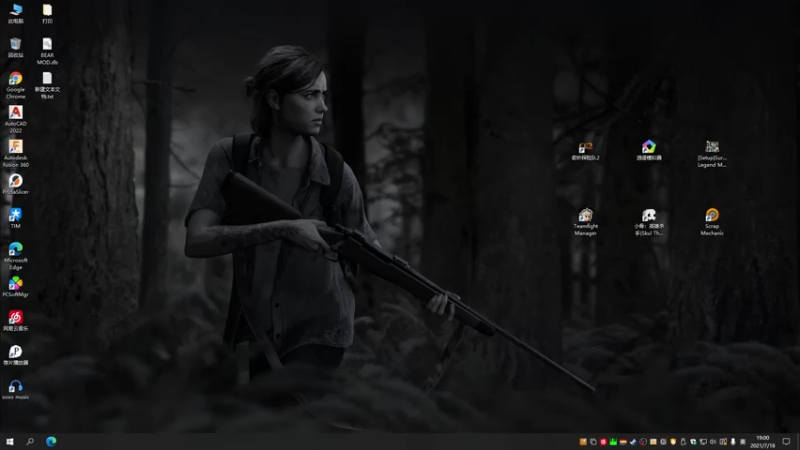Viewport: 800px width, 450px height.
Task: Select the Recycle Bin desktop icon
Action: coord(16,47)
